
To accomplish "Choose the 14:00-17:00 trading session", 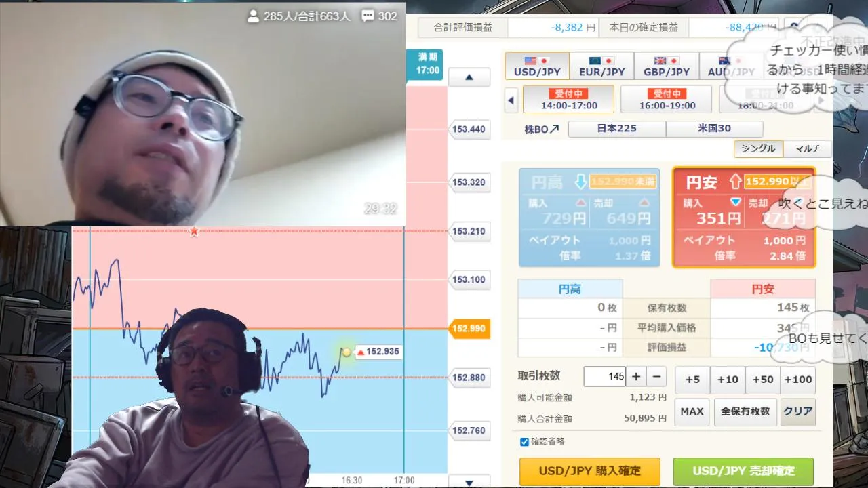I will click(x=569, y=99).
